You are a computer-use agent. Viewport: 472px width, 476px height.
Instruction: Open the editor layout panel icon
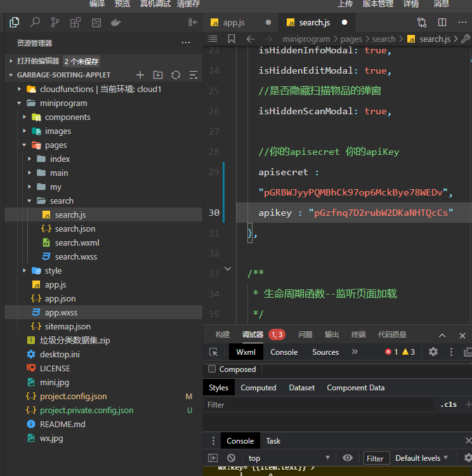pos(96,22)
